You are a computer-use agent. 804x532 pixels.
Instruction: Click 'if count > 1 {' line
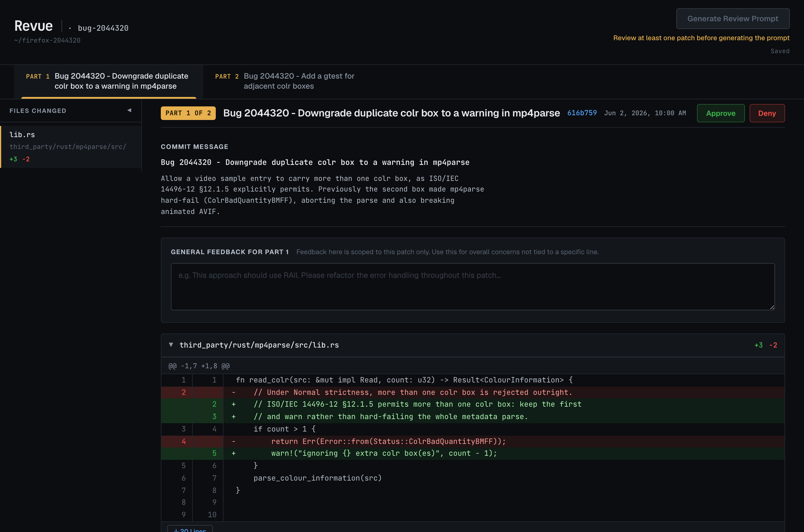pyautogui.click(x=473, y=429)
